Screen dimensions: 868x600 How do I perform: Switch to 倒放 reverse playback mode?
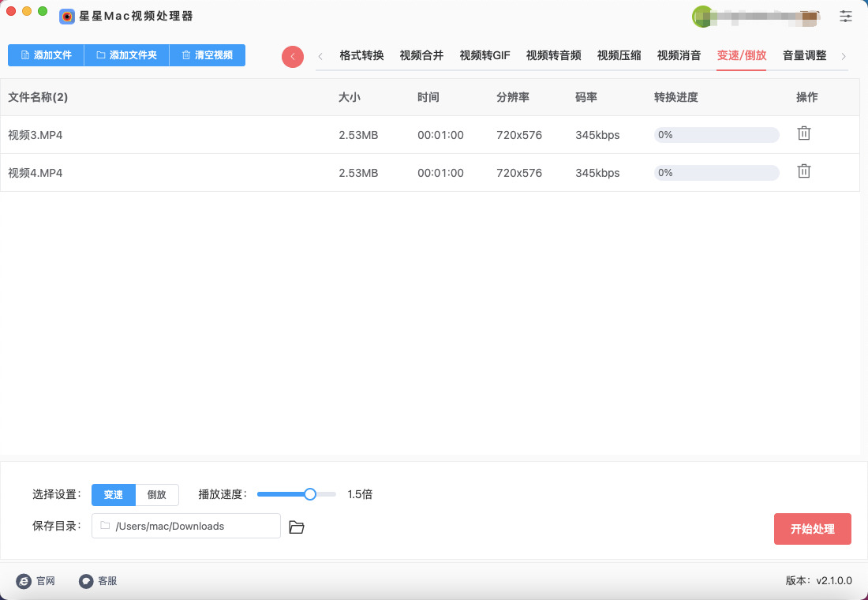(157, 495)
